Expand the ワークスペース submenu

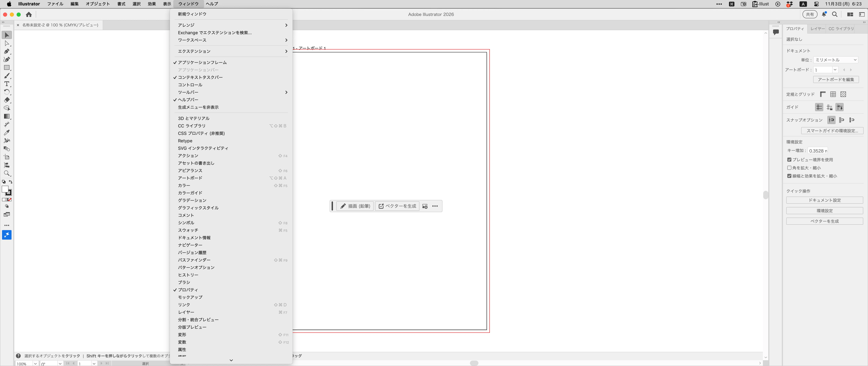231,40
